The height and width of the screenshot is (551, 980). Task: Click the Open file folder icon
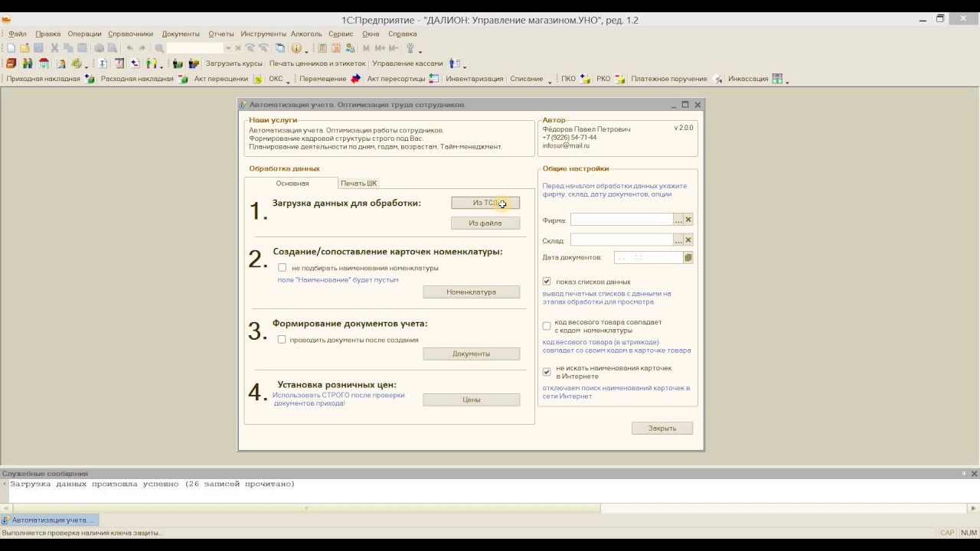24,48
